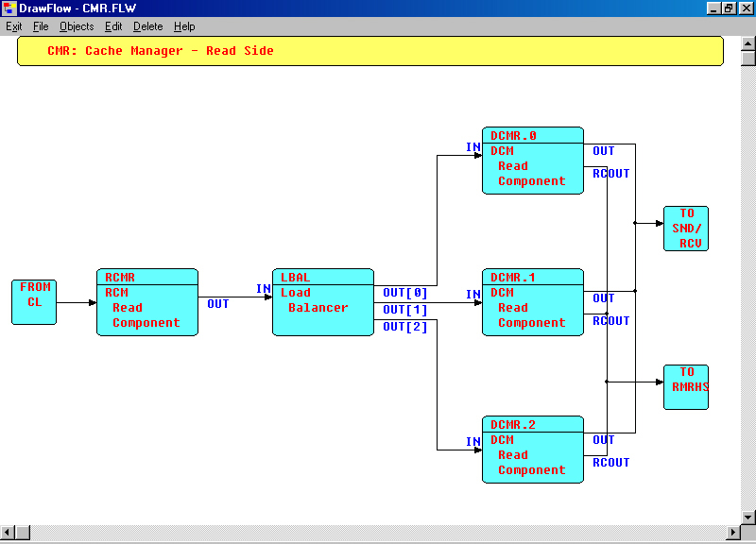Screen dimensions: 756x544
Task: Restore down the DrawFlow window
Action: tap(728, 8)
